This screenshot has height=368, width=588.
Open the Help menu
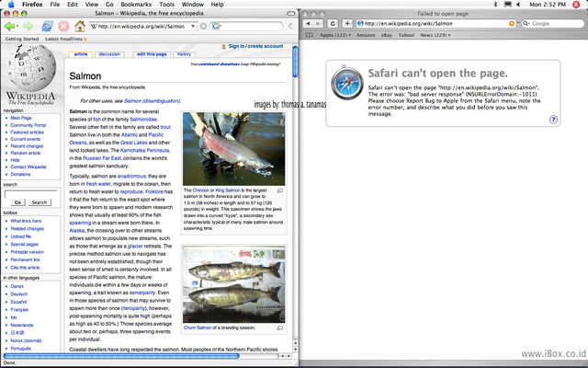pyautogui.click(x=217, y=4)
